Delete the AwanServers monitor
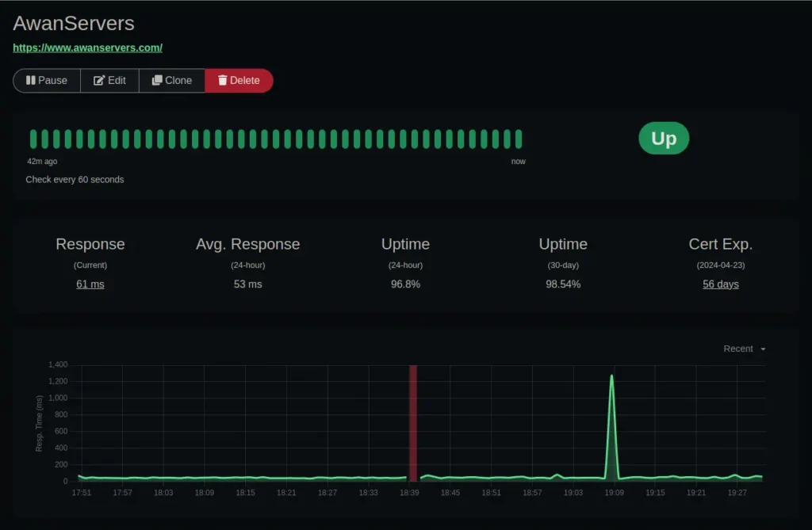Image resolution: width=812 pixels, height=530 pixels. pyautogui.click(x=239, y=80)
